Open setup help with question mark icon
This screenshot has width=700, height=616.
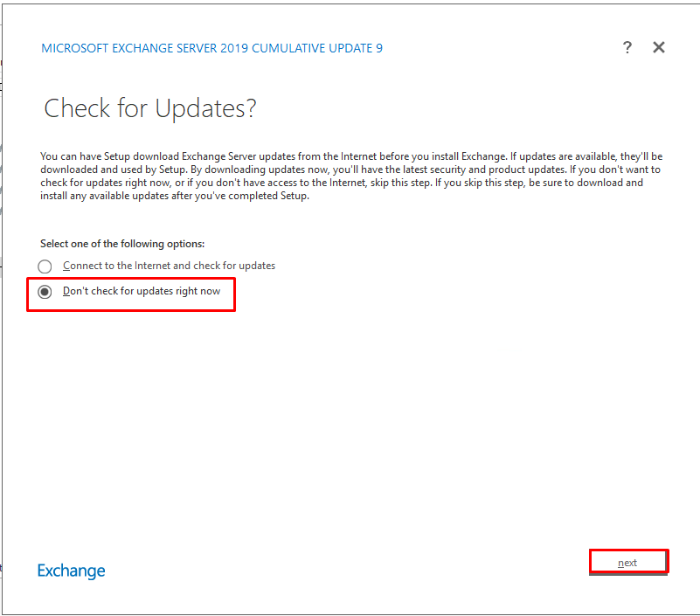[627, 48]
